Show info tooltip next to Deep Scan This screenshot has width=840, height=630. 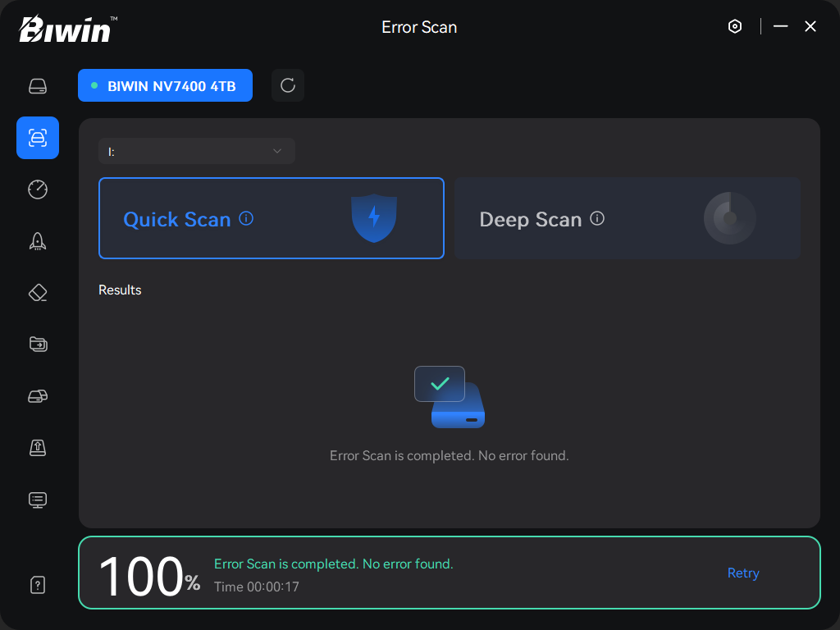pyautogui.click(x=597, y=218)
